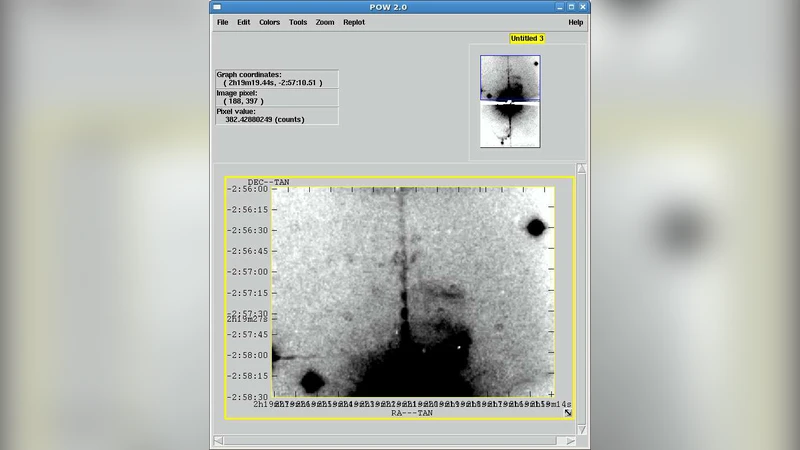Image resolution: width=800 pixels, height=450 pixels.
Task: Click the Replot menu item
Action: 354,22
